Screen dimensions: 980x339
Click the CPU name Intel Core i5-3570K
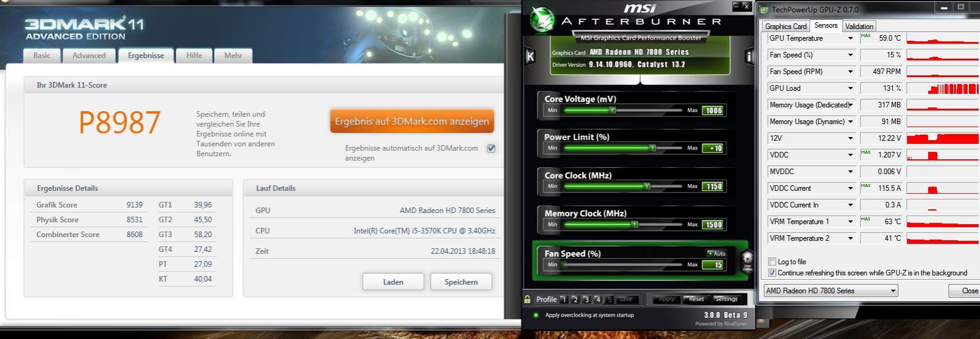point(425,231)
